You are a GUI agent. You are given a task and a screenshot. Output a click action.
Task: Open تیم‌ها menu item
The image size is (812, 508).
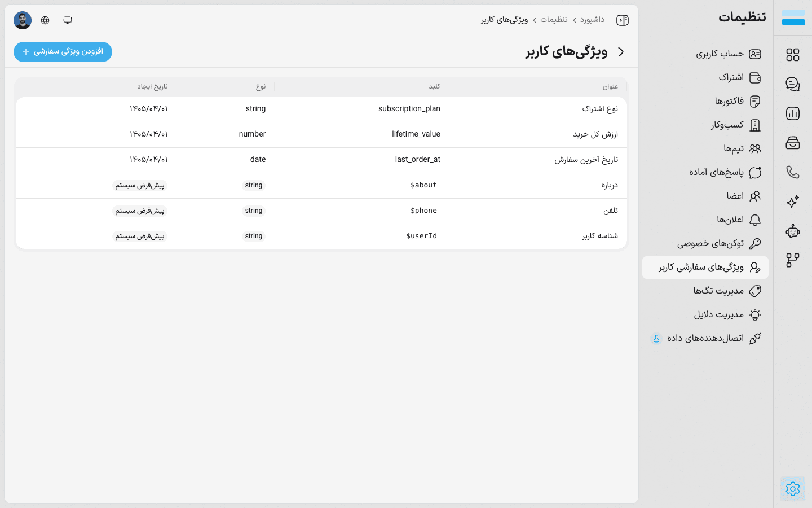(x=705, y=148)
